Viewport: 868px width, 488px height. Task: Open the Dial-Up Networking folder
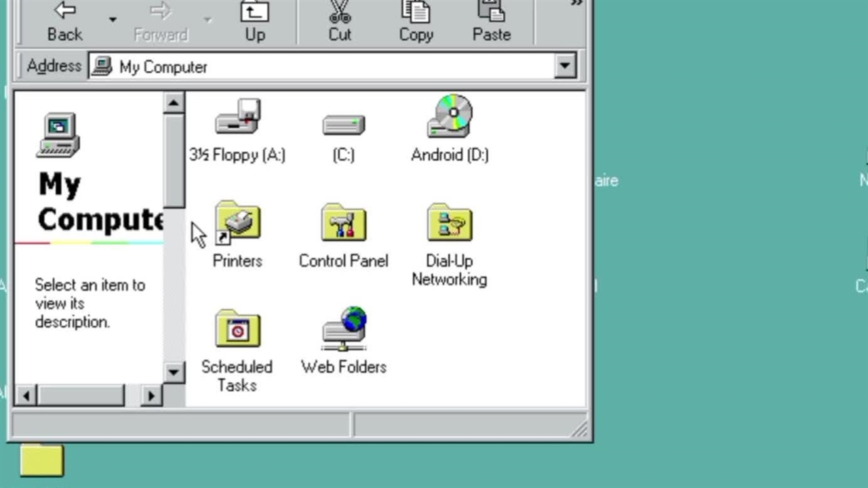[x=450, y=224]
